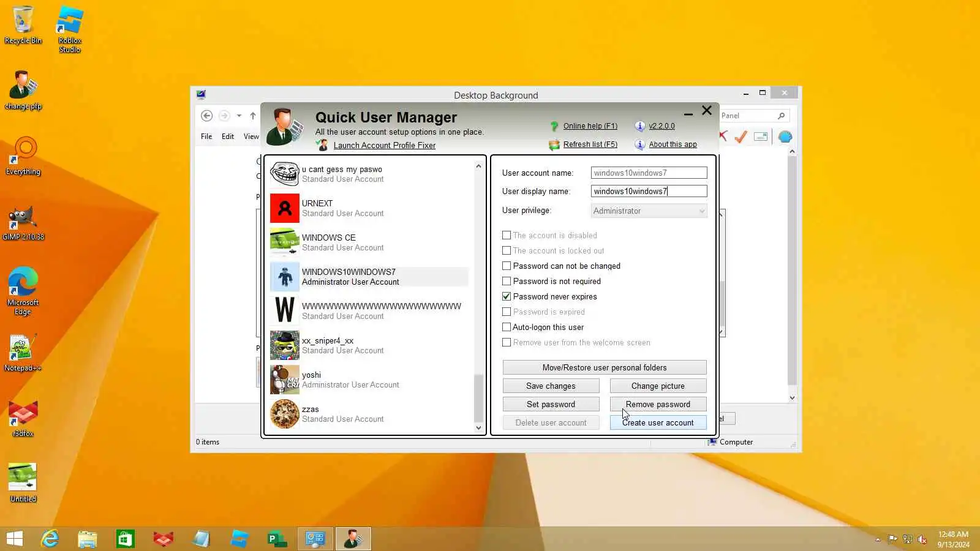Click the user list scrollbar up arrow
The width and height of the screenshot is (980, 551).
click(478, 166)
